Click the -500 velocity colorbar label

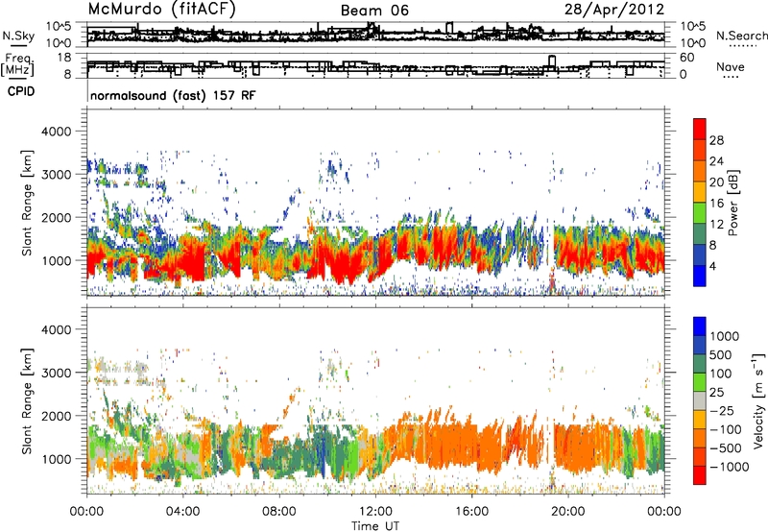click(726, 448)
